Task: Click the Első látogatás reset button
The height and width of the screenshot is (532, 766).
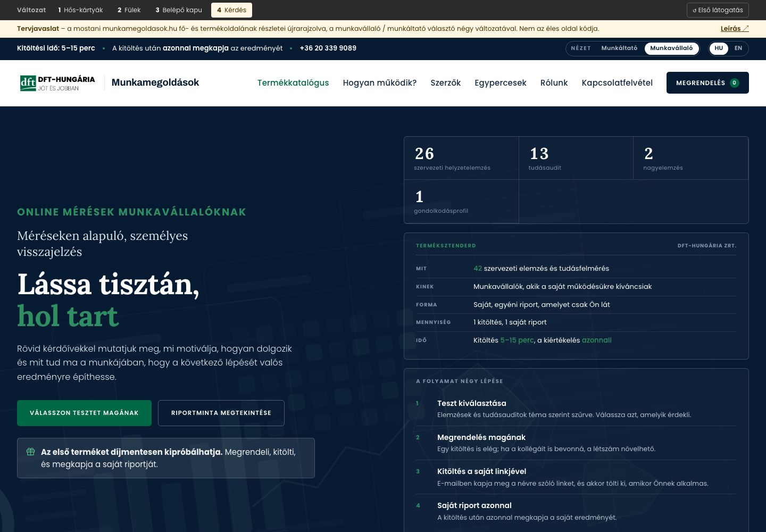Action: click(x=718, y=10)
